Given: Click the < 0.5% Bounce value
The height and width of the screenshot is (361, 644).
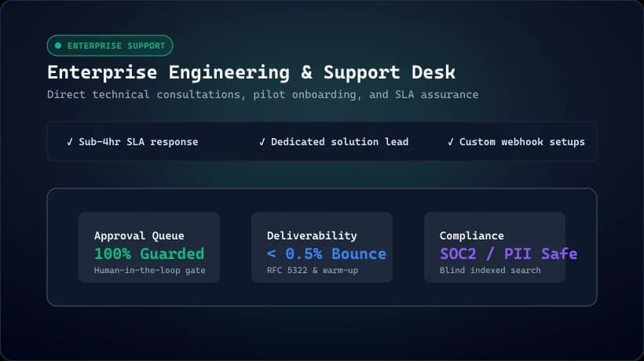Looking at the screenshot, I should click(x=327, y=254).
